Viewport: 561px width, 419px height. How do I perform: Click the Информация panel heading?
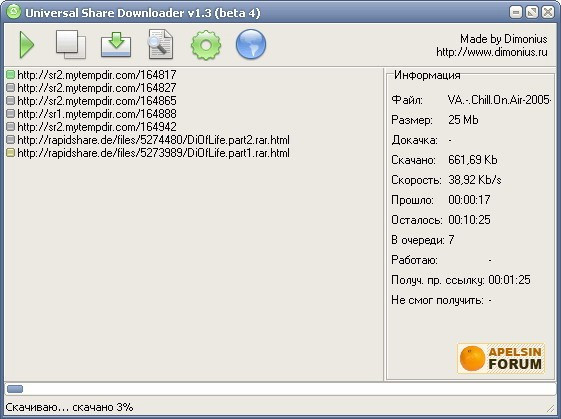click(427, 75)
